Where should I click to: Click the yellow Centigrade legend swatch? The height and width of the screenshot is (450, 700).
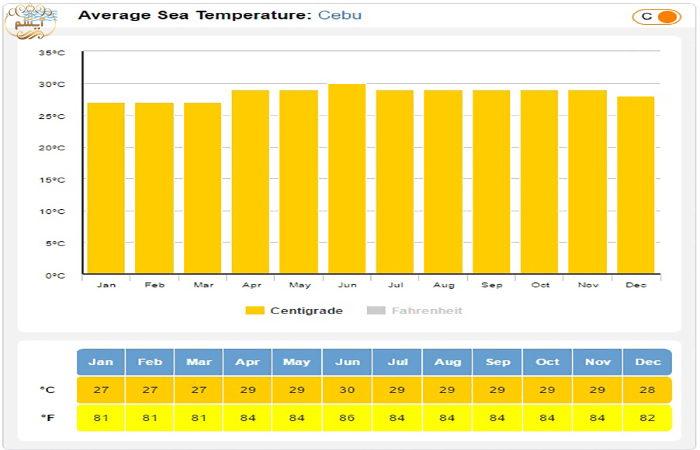coord(255,311)
